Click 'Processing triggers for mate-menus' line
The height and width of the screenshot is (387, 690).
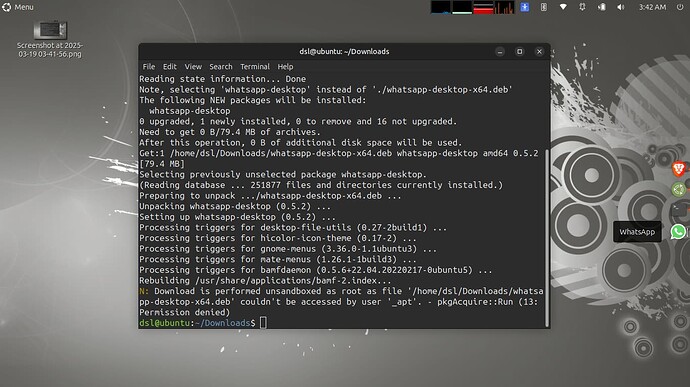tap(278, 259)
